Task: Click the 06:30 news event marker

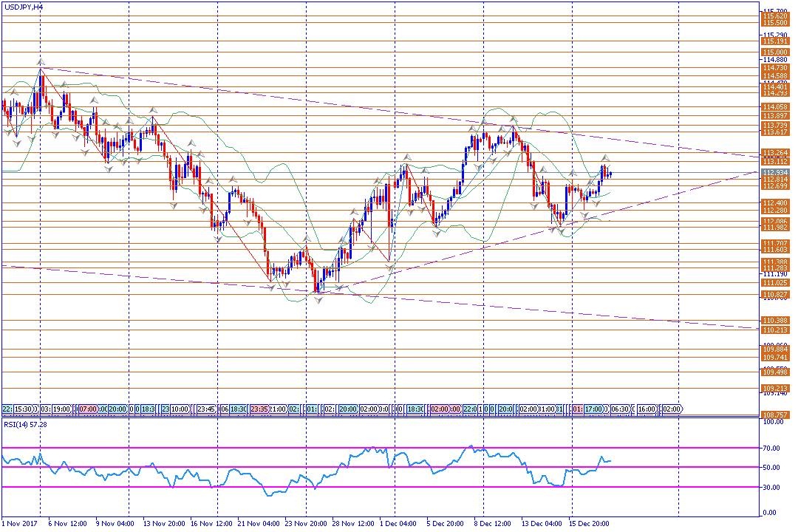Action: pos(621,409)
